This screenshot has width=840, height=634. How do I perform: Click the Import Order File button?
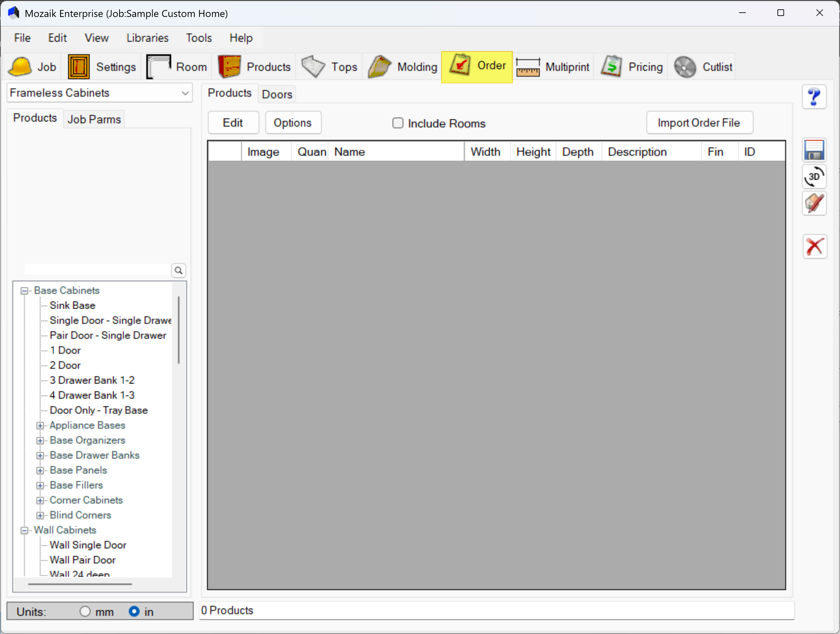pyautogui.click(x=699, y=122)
